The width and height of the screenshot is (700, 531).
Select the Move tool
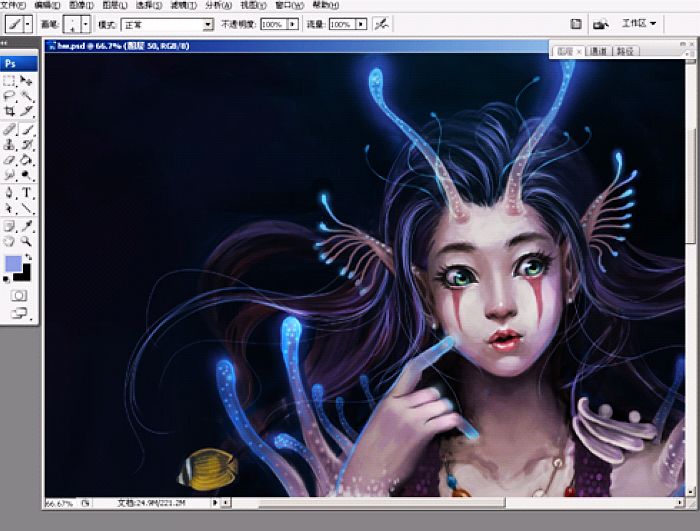point(26,81)
